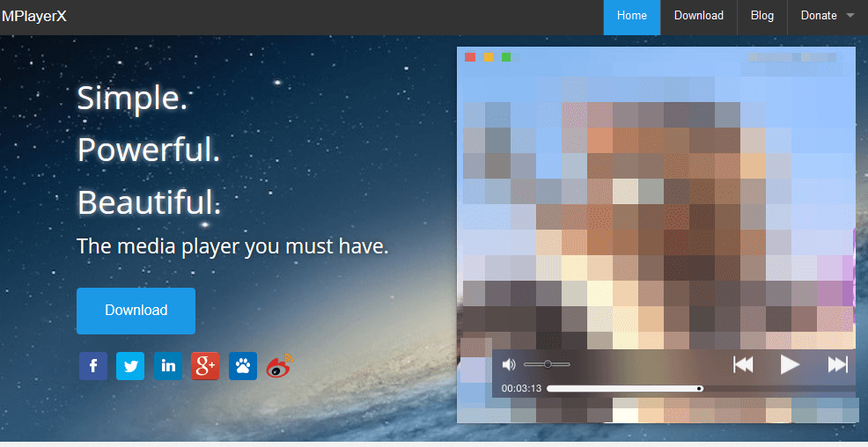Screen dimensions: 868x447
Task: Click the blue Download button
Action: point(136,311)
